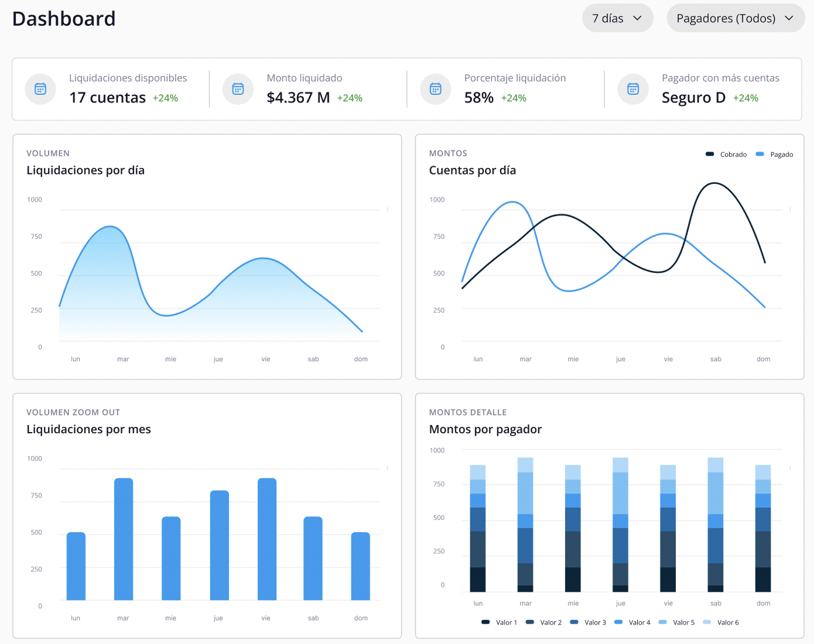Screen dimensions: 814x644
Task: Click the Seguro D payer name
Action: 694,97
